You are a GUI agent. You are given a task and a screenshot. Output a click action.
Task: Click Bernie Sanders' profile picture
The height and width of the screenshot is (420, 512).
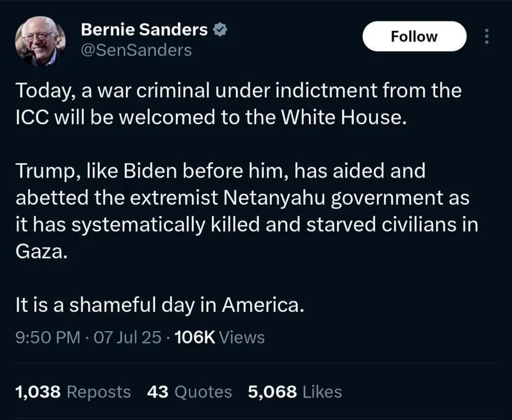pyautogui.click(x=40, y=40)
